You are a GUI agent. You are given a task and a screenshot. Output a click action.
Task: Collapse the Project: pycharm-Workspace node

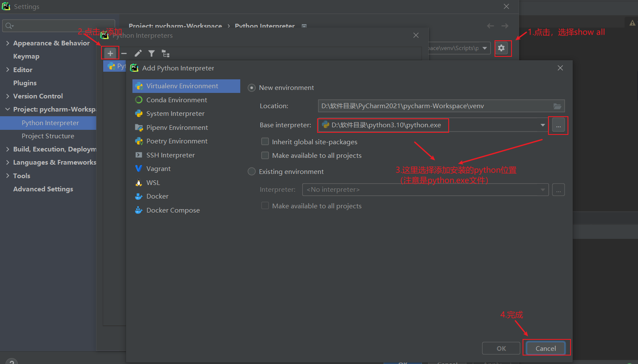(8, 109)
